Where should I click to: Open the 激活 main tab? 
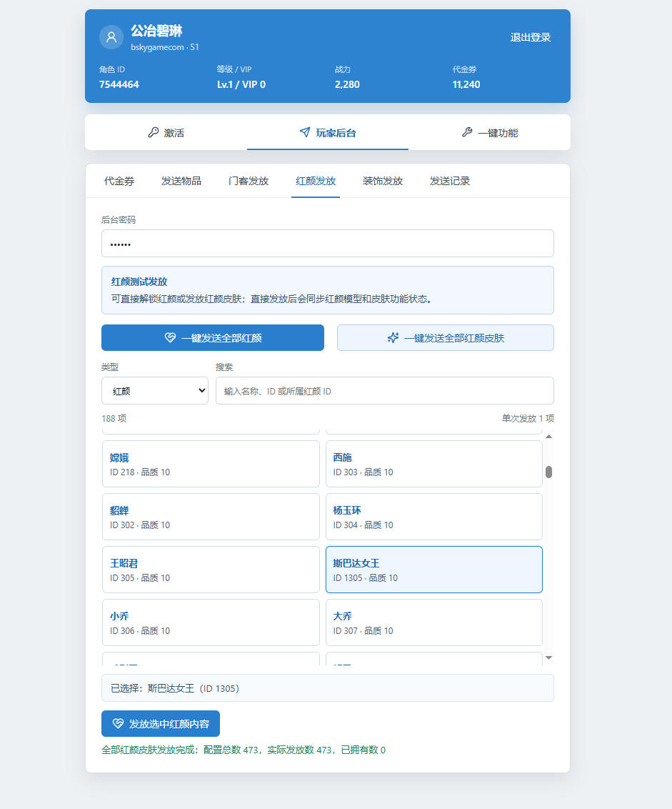pyautogui.click(x=166, y=133)
